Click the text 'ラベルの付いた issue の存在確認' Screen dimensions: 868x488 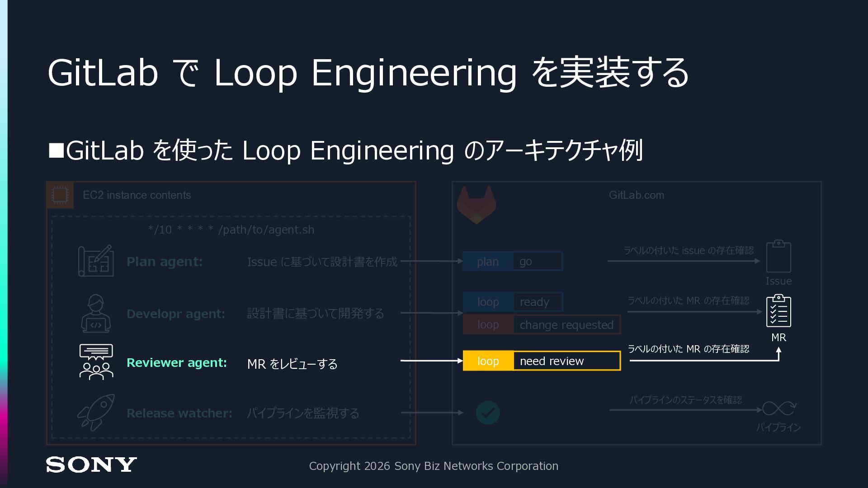[x=689, y=250]
